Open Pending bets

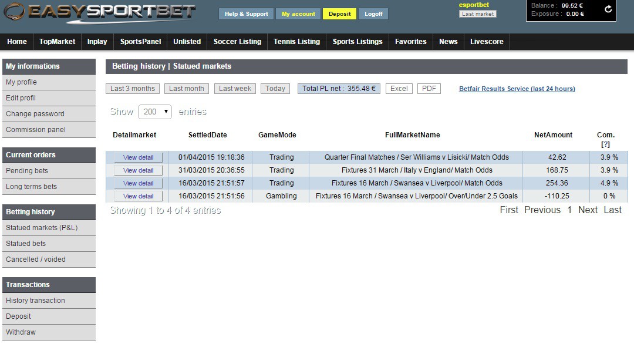pos(49,171)
